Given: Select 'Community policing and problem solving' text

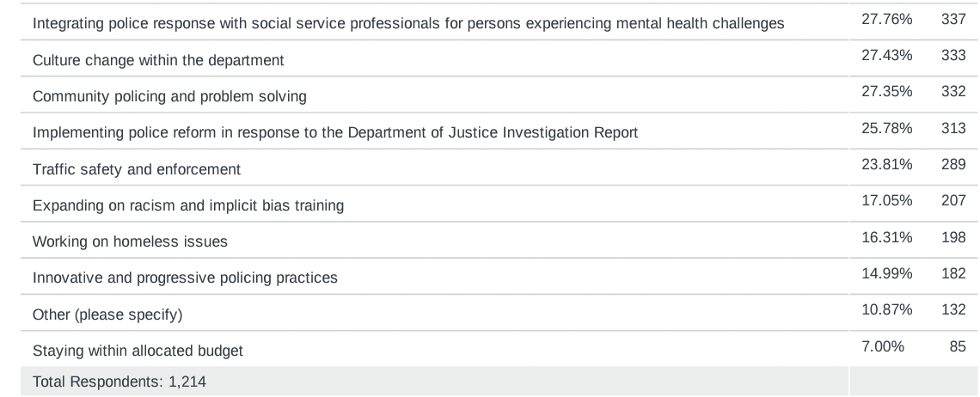Looking at the screenshot, I should click(x=169, y=96).
